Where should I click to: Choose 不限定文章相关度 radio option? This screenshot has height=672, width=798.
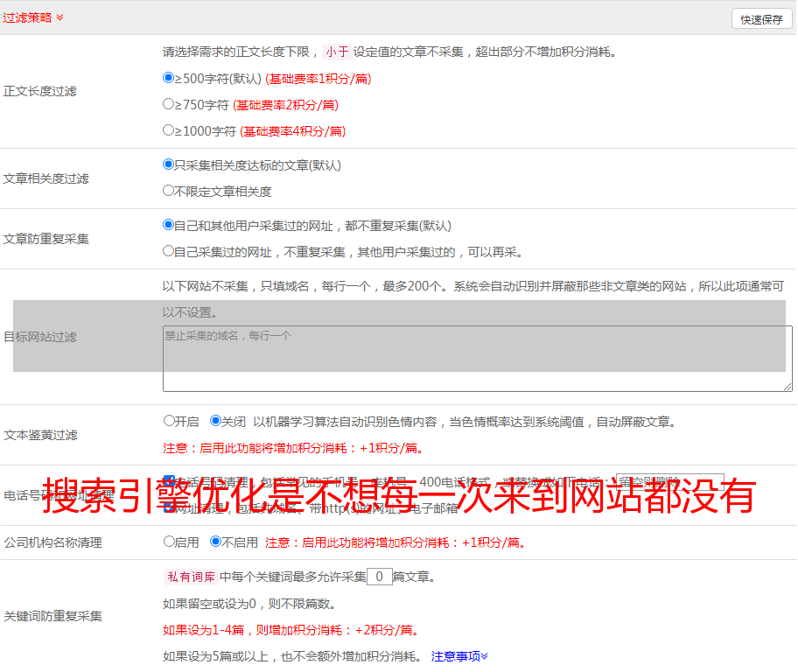pos(169,191)
